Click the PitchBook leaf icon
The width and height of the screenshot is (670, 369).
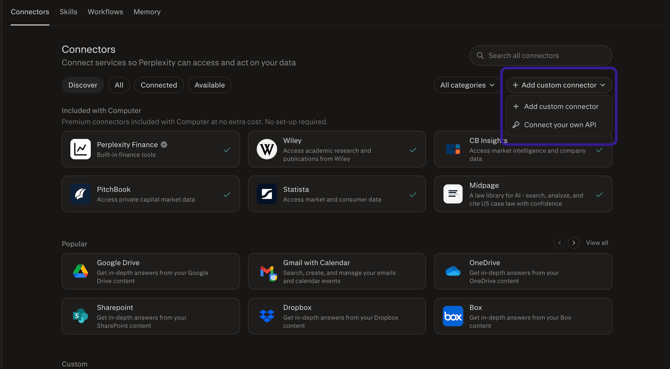coord(80,194)
